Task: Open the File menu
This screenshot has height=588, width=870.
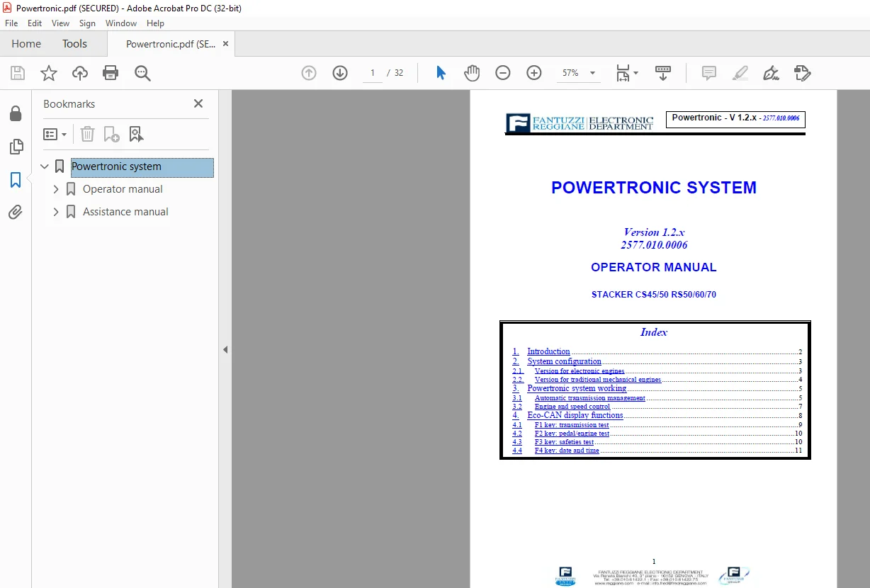Action: click(11, 23)
